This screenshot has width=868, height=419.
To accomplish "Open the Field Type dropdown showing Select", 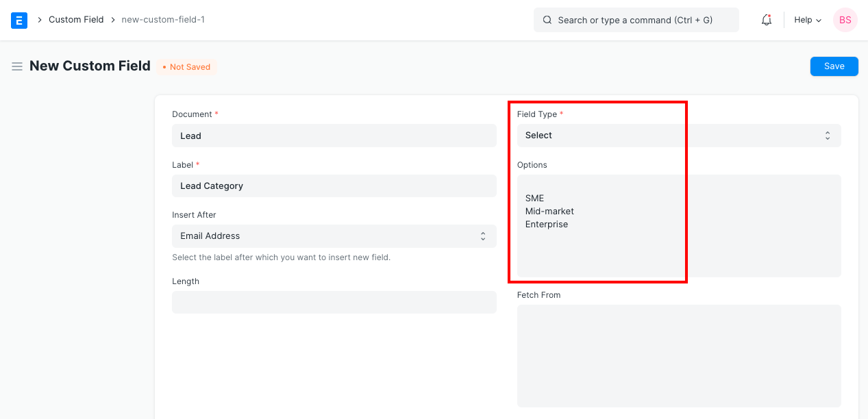I will pos(678,135).
